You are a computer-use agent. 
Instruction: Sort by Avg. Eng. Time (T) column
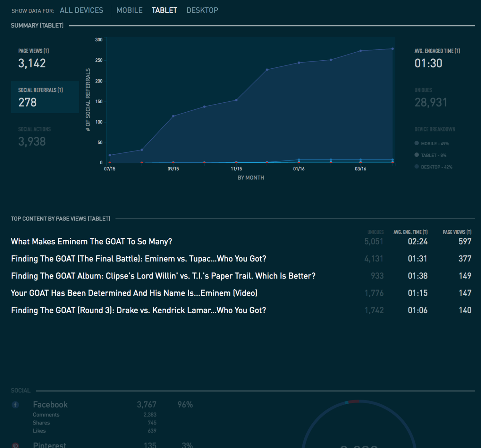(410, 232)
